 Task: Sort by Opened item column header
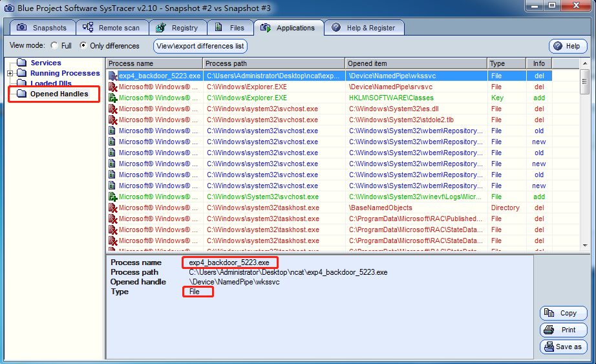tap(416, 63)
